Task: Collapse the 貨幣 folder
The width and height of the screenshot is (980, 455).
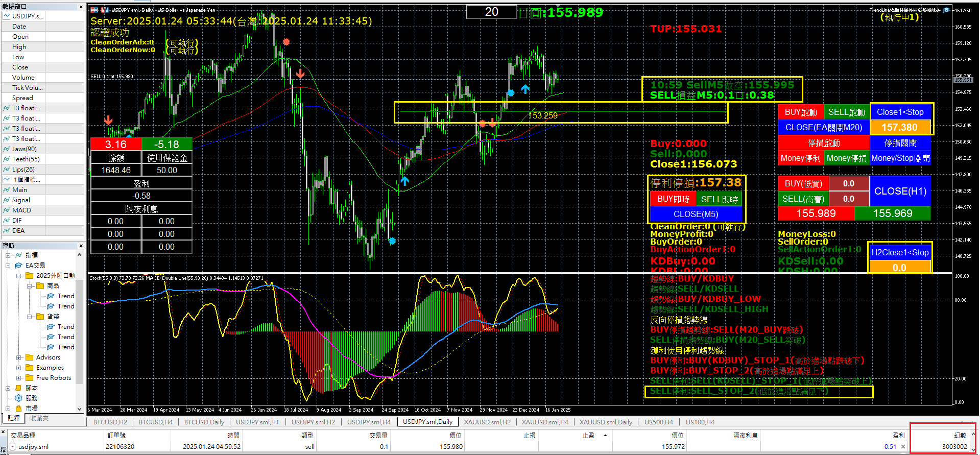Action: (x=30, y=317)
